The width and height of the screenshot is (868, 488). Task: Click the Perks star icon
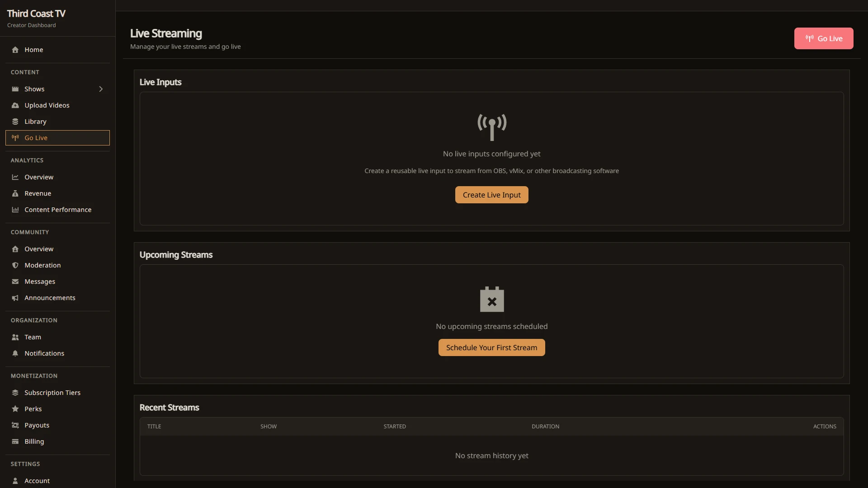15,409
